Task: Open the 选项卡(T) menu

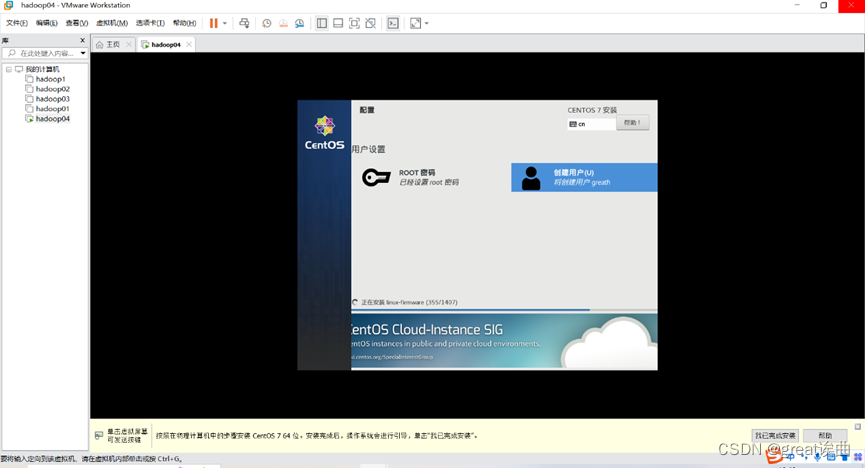Action: pos(150,23)
